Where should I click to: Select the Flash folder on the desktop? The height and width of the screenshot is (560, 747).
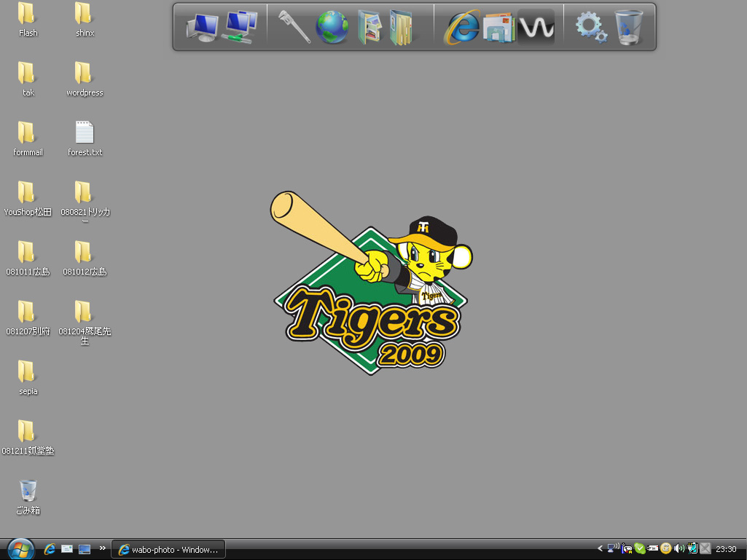pyautogui.click(x=28, y=20)
